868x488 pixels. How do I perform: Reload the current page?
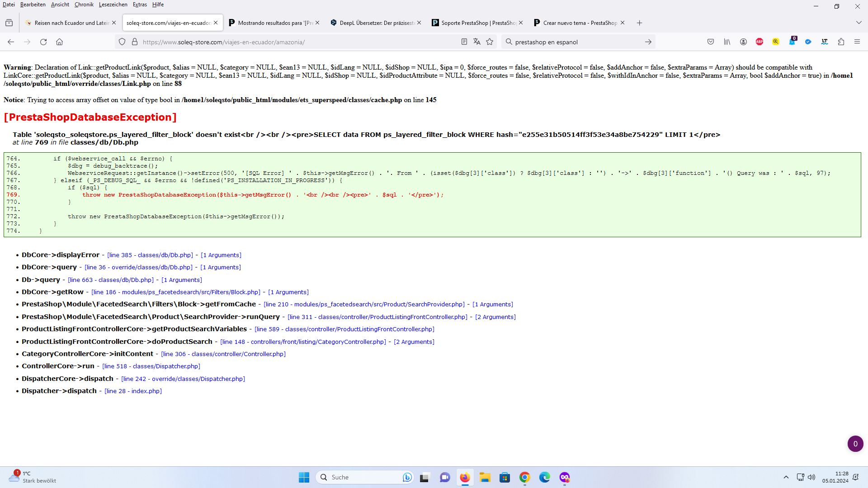click(x=43, y=42)
